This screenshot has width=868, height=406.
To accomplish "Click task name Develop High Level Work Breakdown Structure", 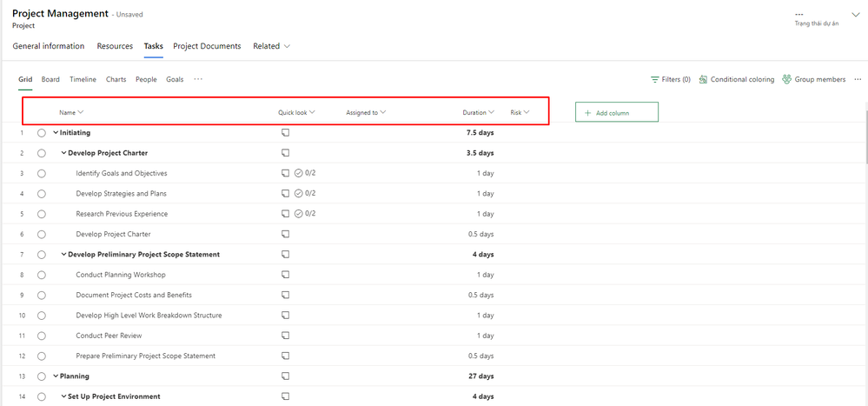I will [149, 316].
